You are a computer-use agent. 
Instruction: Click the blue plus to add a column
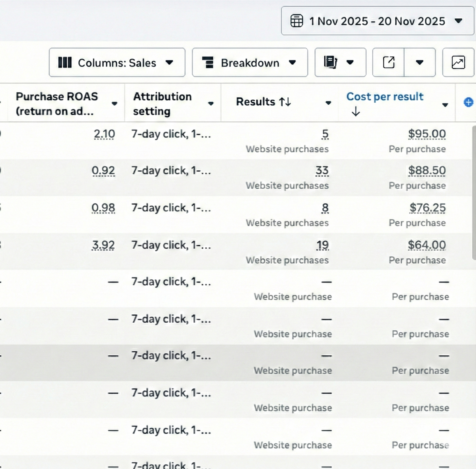468,102
